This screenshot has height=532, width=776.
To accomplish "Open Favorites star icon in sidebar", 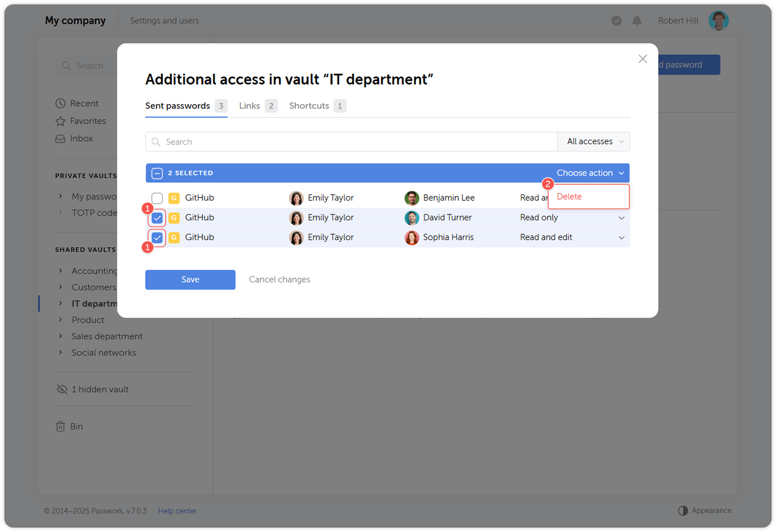I will (x=60, y=121).
